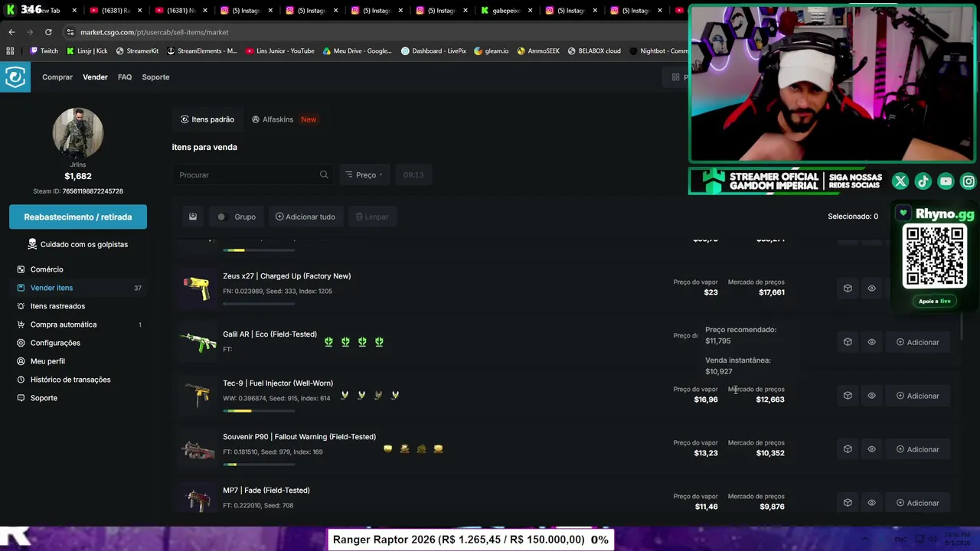Open the Meu Drive - Google bookmark
This screenshot has height=551, width=980.
[x=358, y=51]
